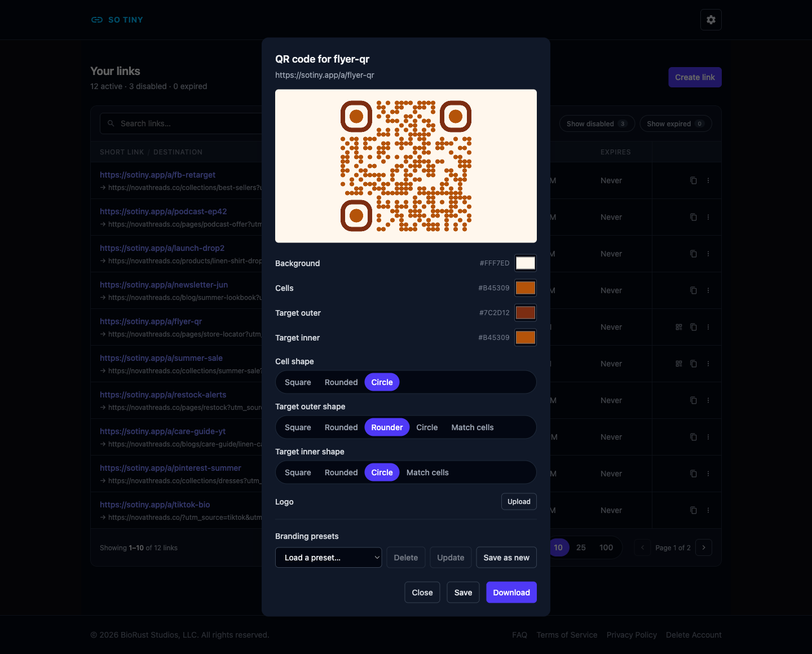Set target outer shape to Match cells
This screenshot has height=654, width=812.
(x=473, y=427)
